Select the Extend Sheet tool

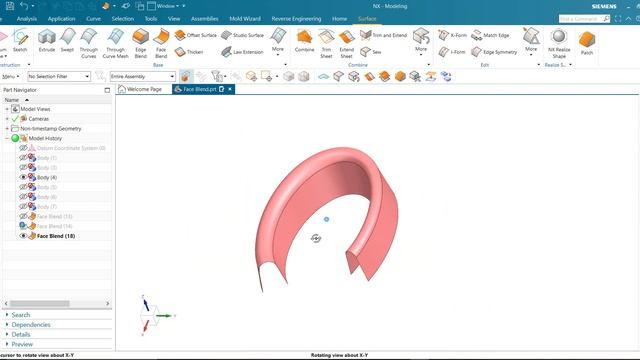[347, 43]
